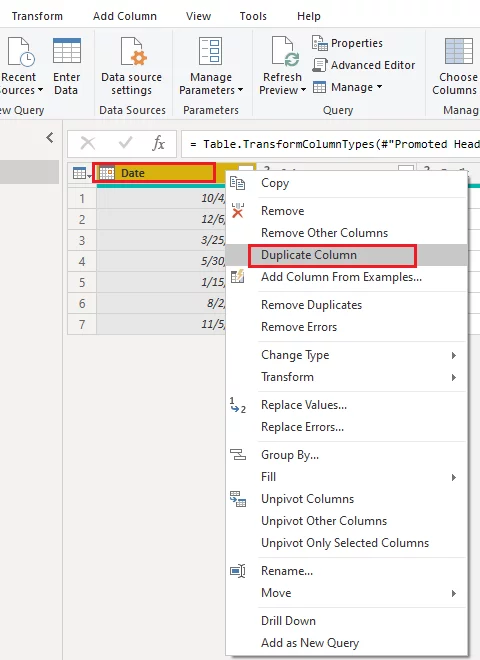The image size is (480, 660).
Task: Confirm formula with the checkmark icon
Action: pos(125,143)
